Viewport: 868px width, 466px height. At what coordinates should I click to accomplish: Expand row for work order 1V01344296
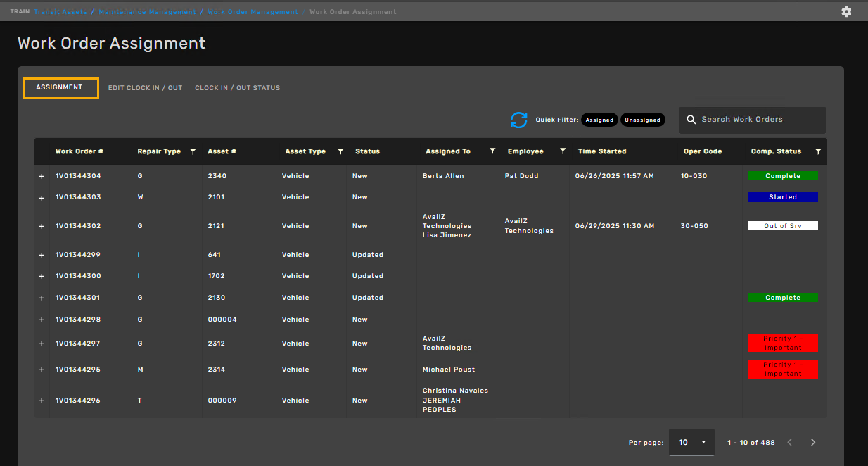pos(42,401)
